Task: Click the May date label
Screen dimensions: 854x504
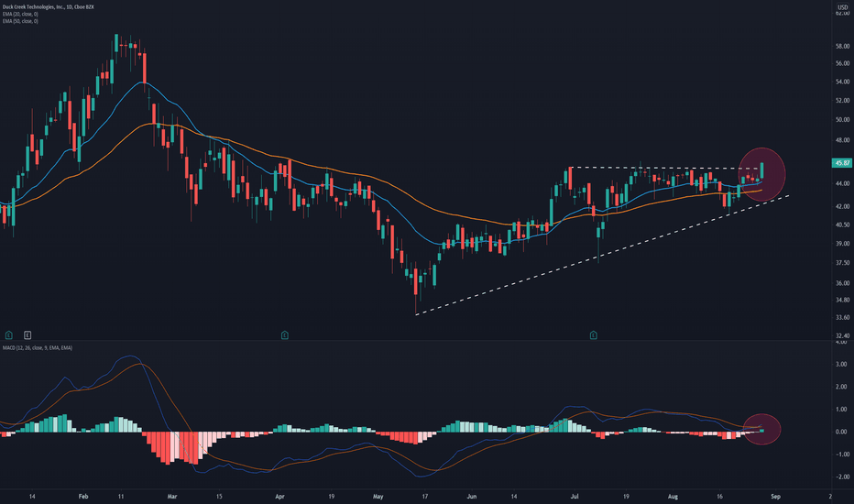Action: coord(378,497)
